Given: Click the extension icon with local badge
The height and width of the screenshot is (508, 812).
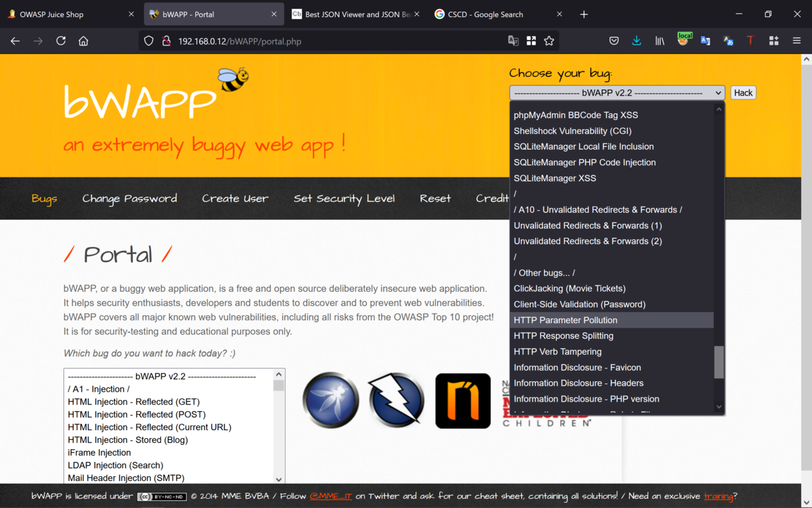Looking at the screenshot, I should click(x=683, y=40).
